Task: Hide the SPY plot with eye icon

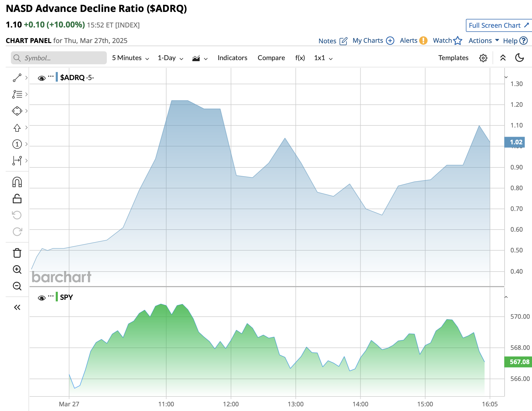Action: tap(41, 298)
